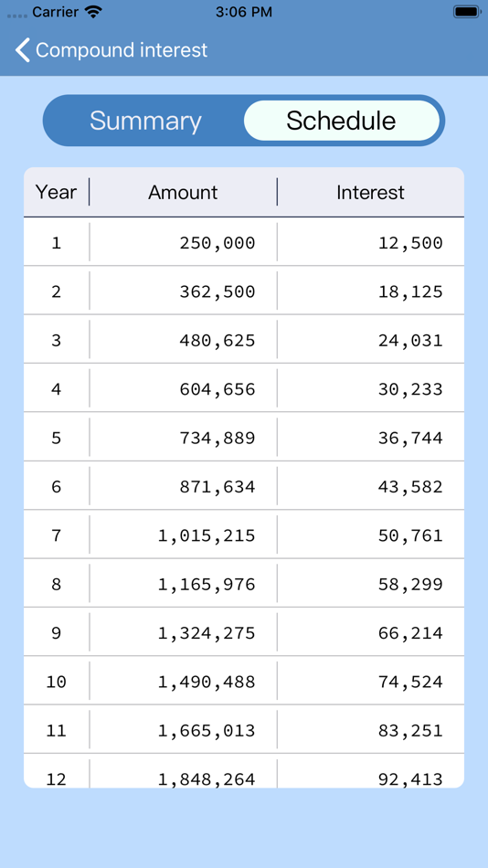
Task: Tap the Wi-Fi status icon
Action: point(93,12)
